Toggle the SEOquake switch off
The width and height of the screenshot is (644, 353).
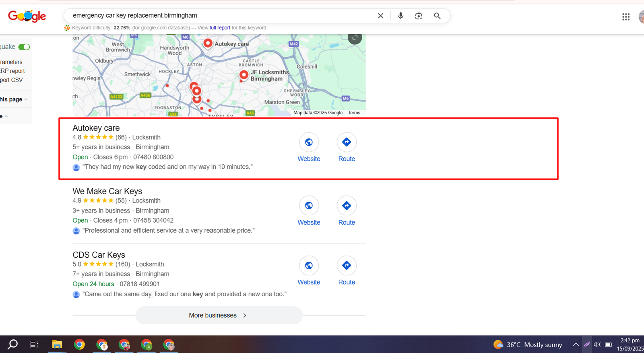[x=24, y=47]
